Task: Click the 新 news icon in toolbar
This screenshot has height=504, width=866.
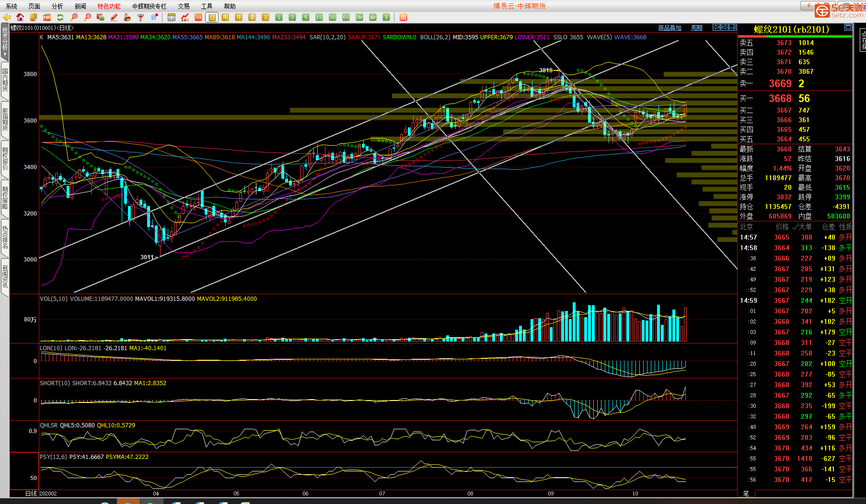Action: tap(154, 17)
